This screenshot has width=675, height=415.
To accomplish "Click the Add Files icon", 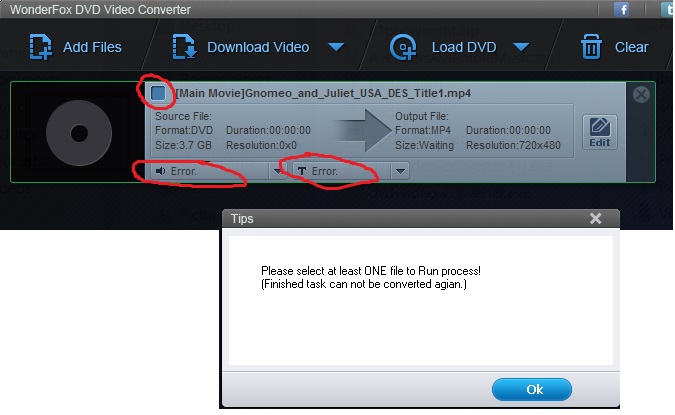I will [x=40, y=46].
